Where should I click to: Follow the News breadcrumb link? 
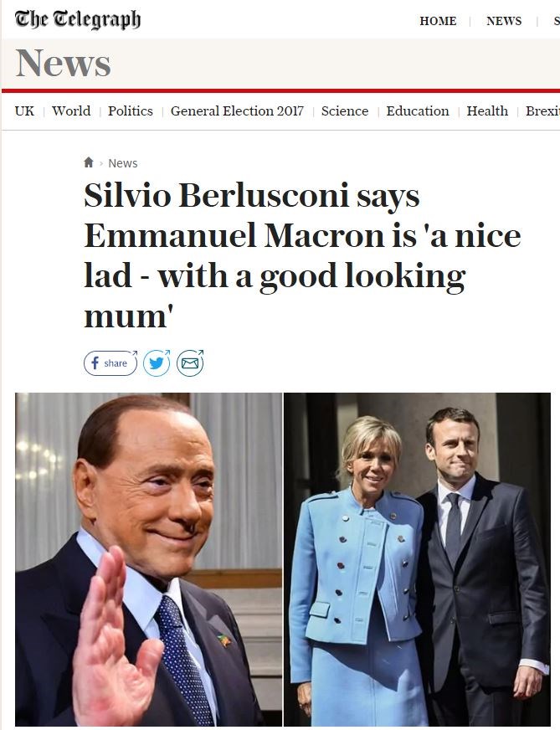pos(123,163)
